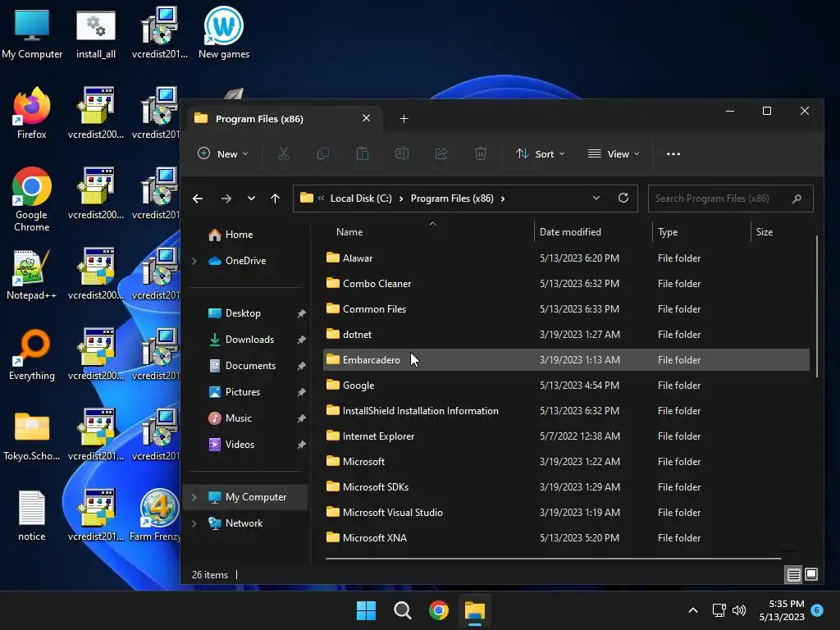Sort by Date modified column header
This screenshot has width=840, height=630.
570,232
